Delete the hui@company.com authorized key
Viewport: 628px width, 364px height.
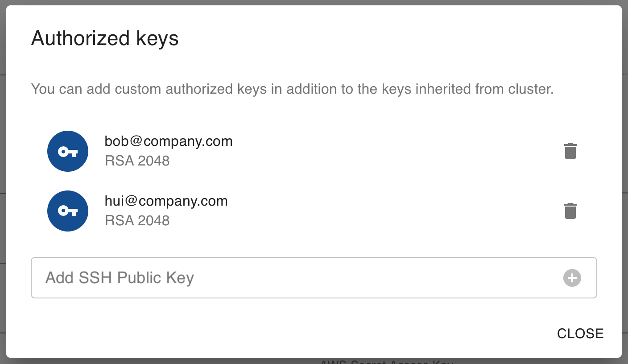[570, 211]
